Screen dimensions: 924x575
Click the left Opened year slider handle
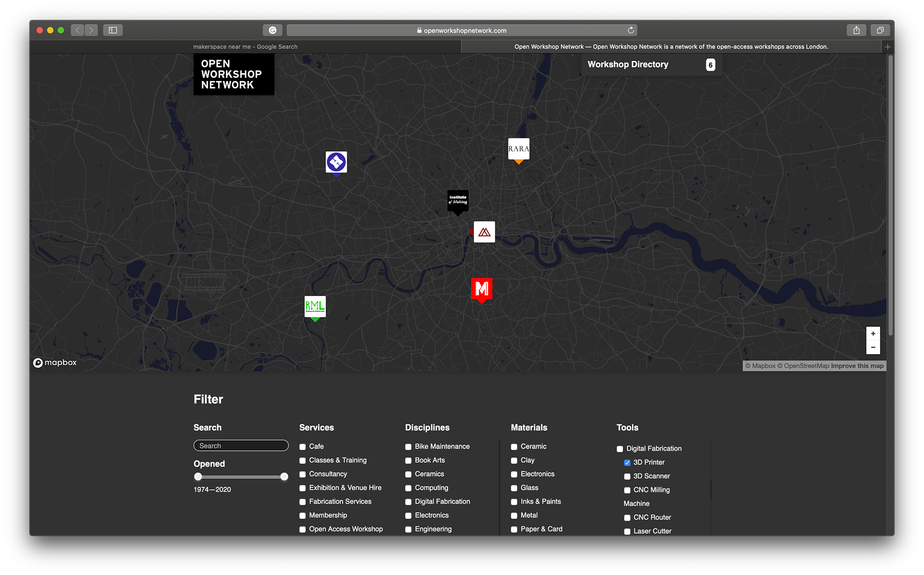coord(198,477)
